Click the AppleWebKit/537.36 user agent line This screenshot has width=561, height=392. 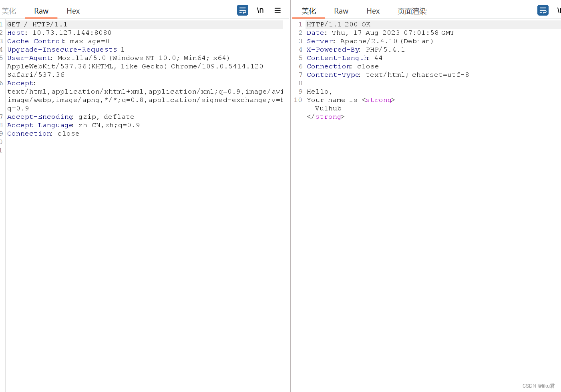[x=135, y=66]
